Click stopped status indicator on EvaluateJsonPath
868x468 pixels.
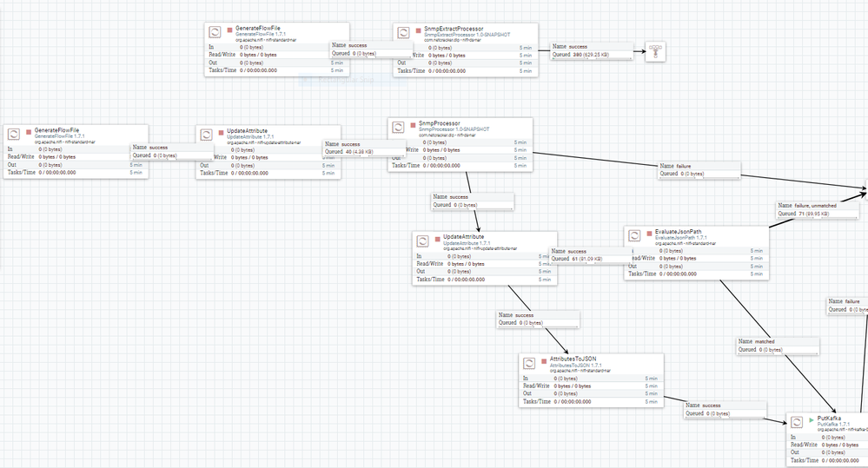[x=649, y=234]
